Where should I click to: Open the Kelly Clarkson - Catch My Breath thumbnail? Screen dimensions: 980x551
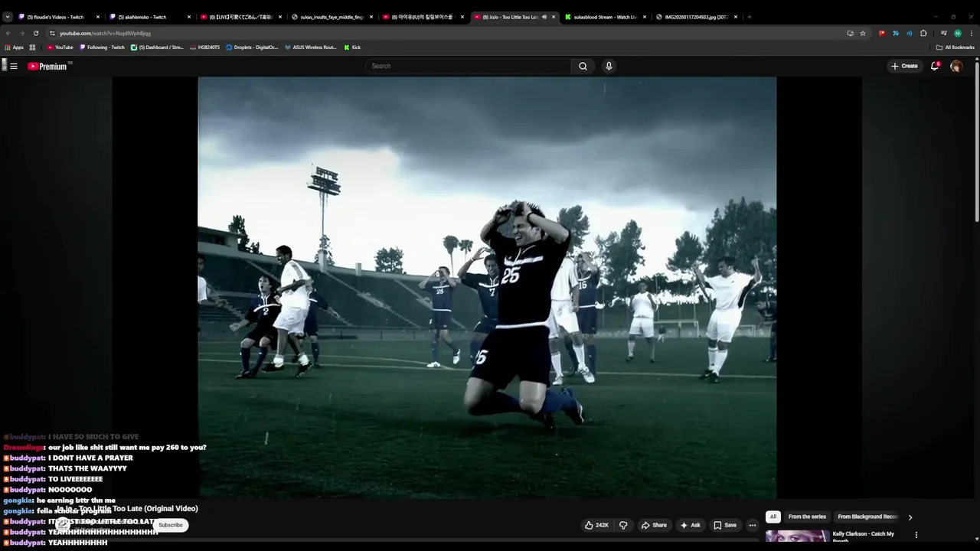(x=797, y=536)
